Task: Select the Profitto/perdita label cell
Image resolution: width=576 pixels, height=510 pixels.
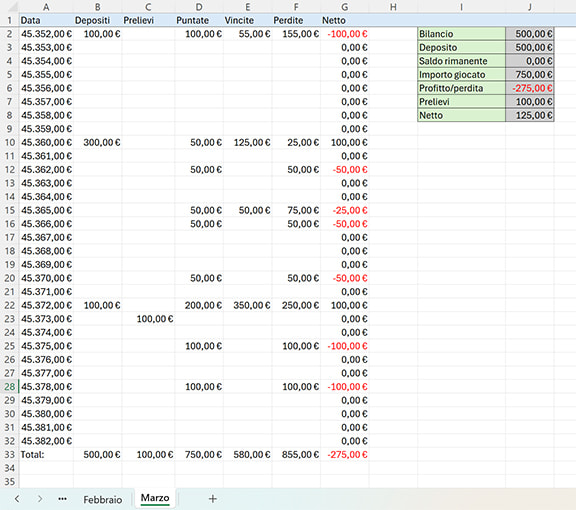Action: pos(461,88)
